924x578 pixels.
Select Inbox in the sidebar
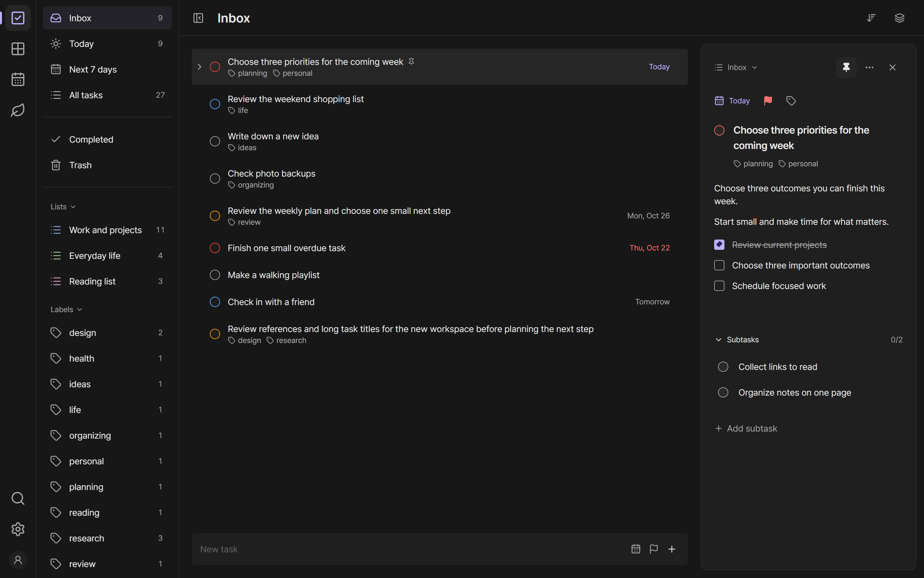point(107,18)
